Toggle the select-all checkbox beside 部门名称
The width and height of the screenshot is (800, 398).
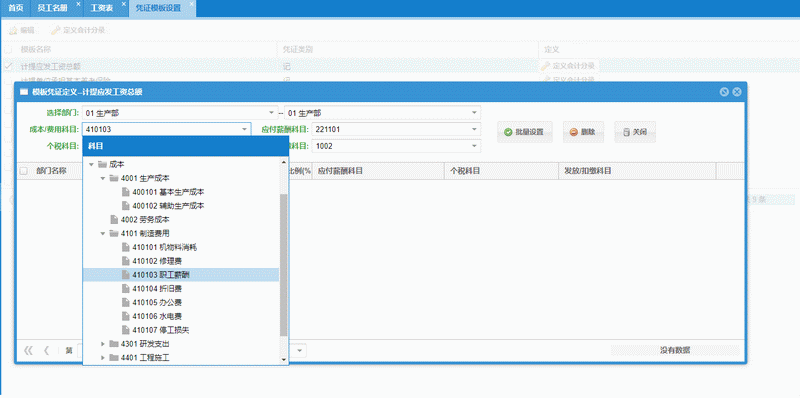click(x=23, y=171)
